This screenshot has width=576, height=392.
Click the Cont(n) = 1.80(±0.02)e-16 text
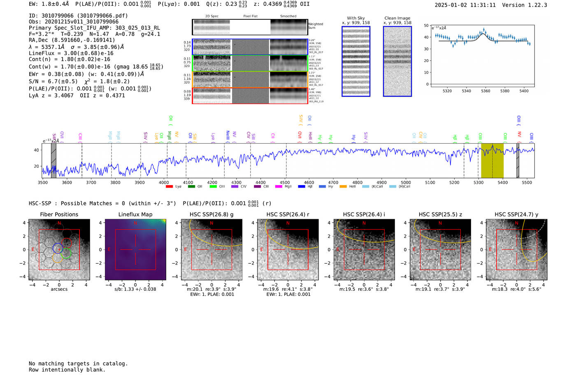[70, 59]
